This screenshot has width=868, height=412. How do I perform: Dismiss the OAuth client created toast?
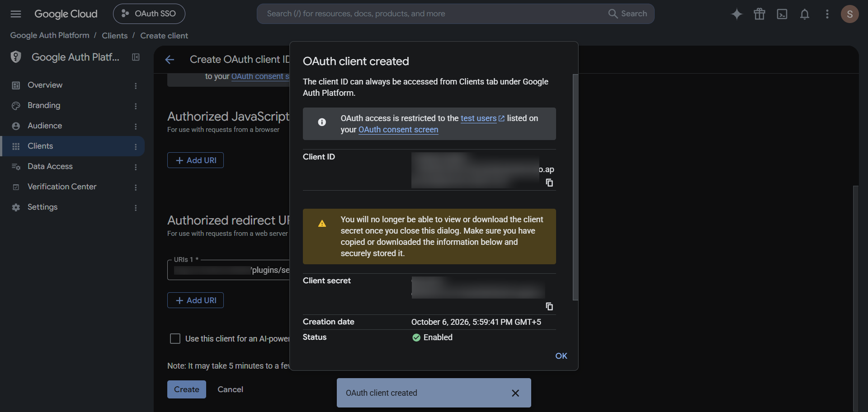515,393
